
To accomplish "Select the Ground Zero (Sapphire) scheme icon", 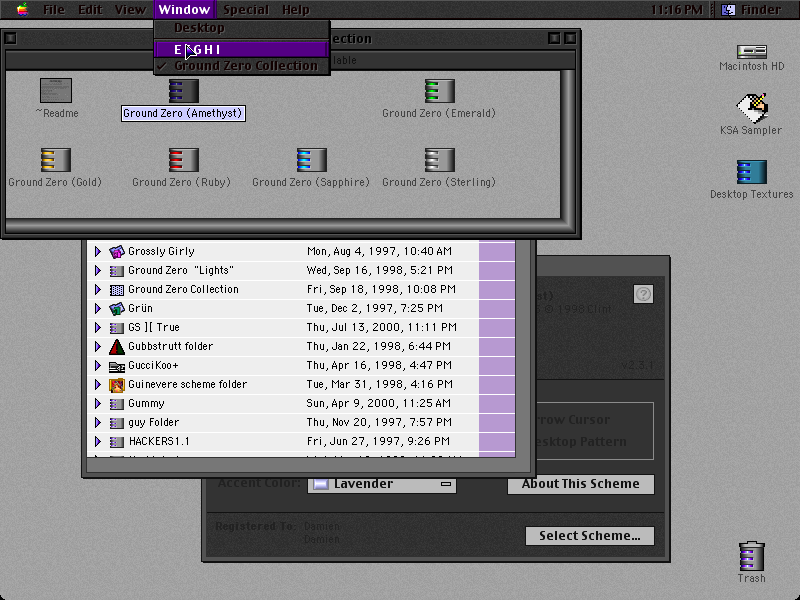I will coord(311,160).
